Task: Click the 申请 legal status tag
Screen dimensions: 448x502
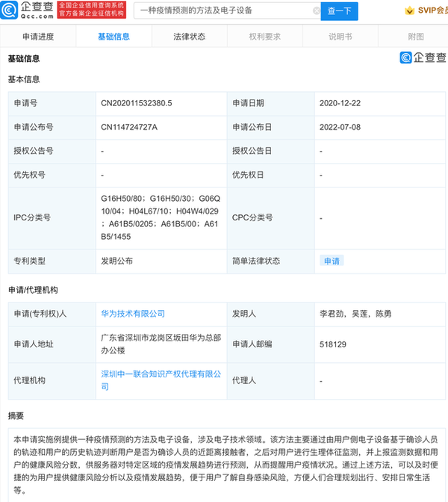Action: point(332,261)
